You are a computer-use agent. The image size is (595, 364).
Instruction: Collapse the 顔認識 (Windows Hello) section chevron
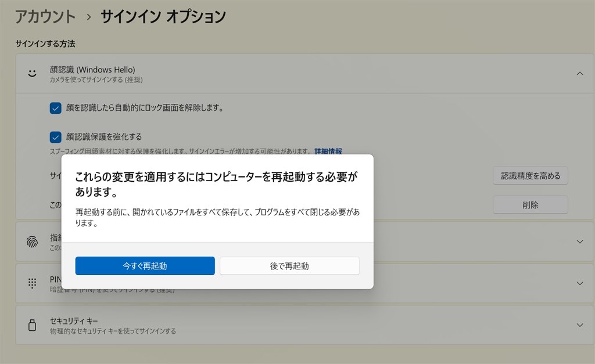(579, 74)
